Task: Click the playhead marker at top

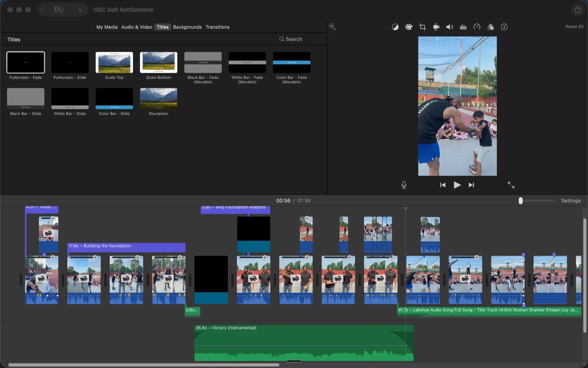Action: [405, 208]
